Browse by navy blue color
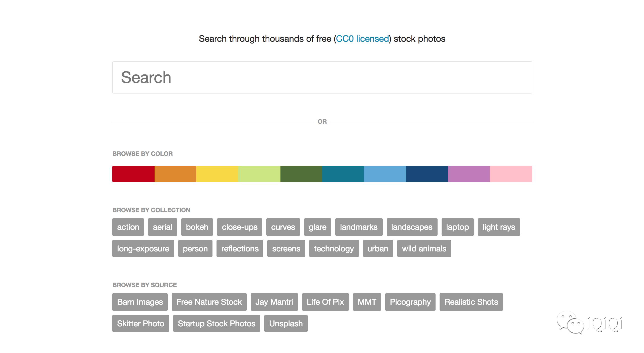 coord(427,174)
